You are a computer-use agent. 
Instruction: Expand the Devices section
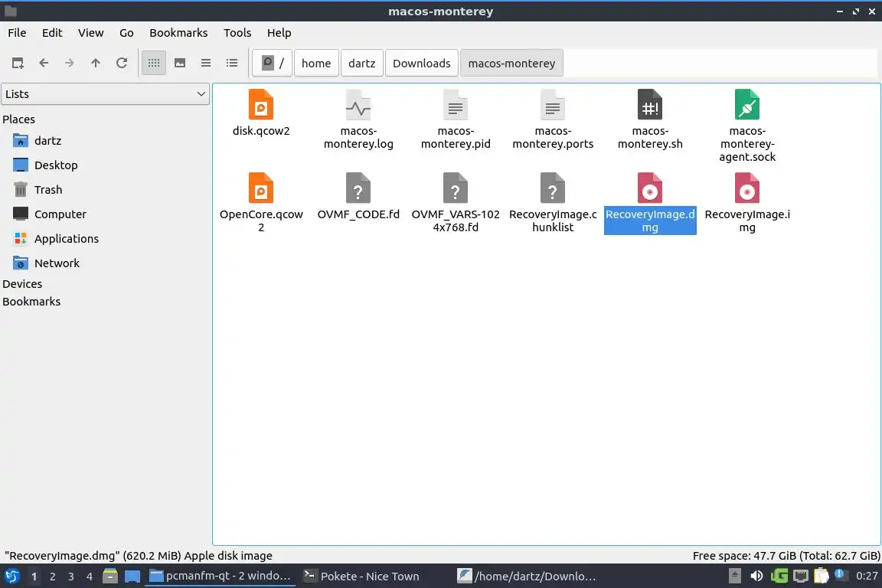(22, 283)
